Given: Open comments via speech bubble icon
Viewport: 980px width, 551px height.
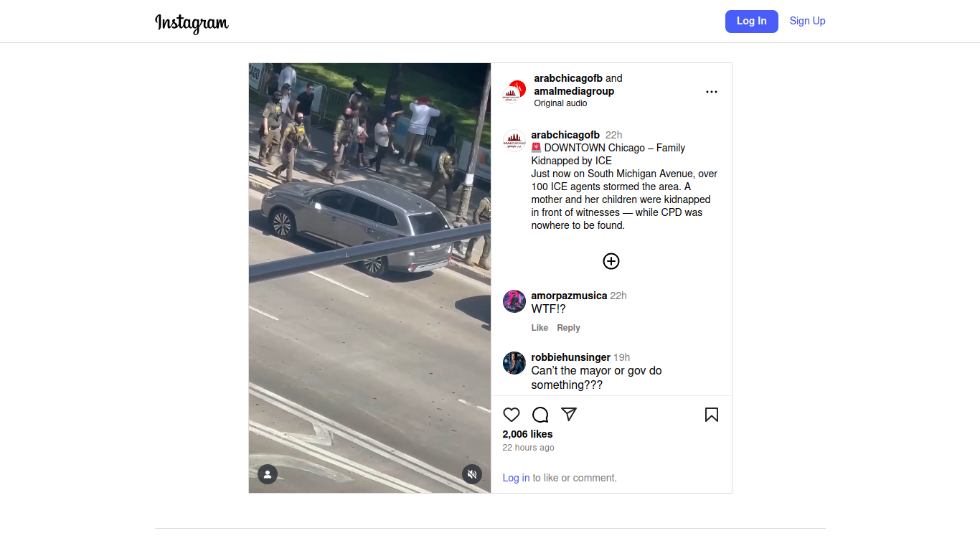Looking at the screenshot, I should coord(540,415).
